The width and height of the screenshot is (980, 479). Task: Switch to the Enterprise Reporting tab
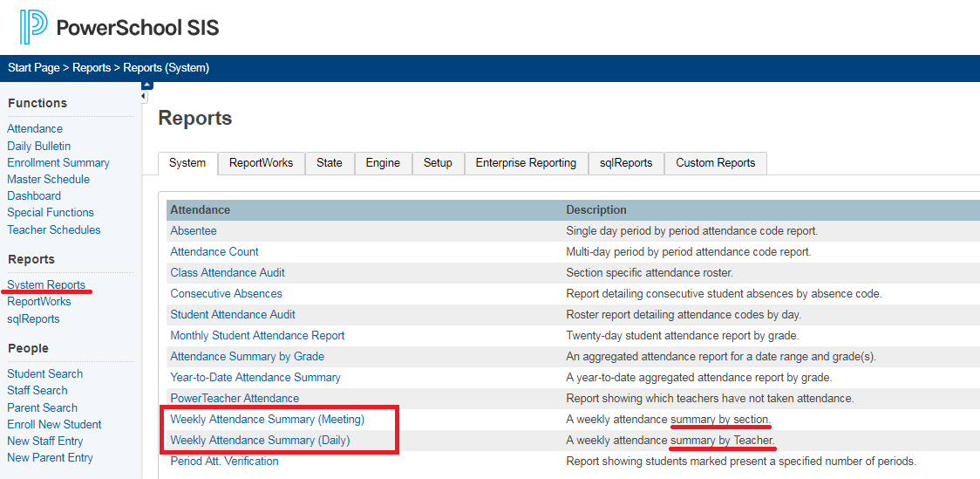(527, 163)
